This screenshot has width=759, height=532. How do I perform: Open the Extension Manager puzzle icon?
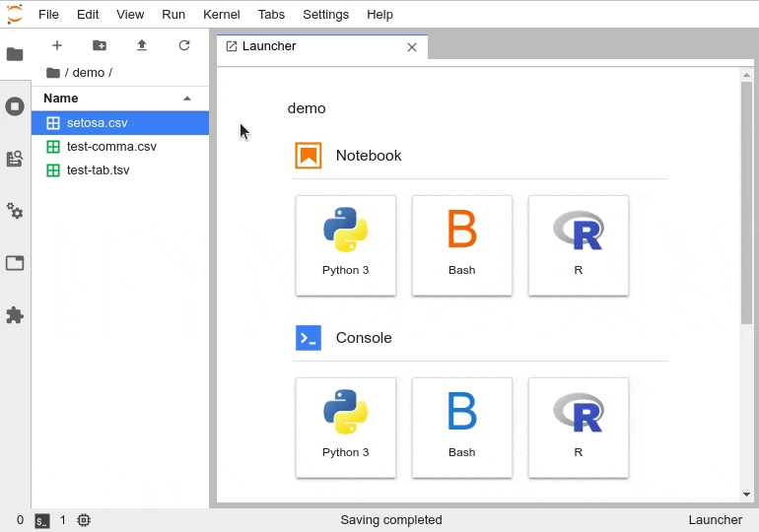[x=15, y=315]
